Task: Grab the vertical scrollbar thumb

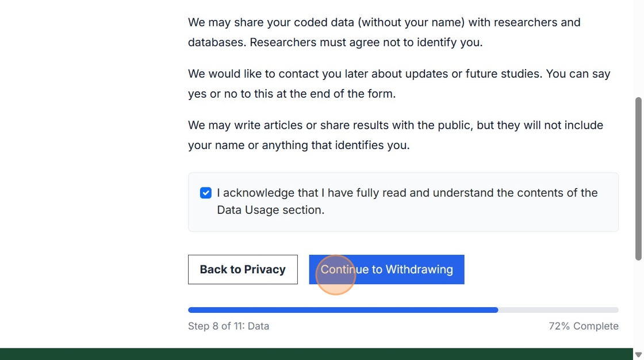Action: tap(638, 178)
